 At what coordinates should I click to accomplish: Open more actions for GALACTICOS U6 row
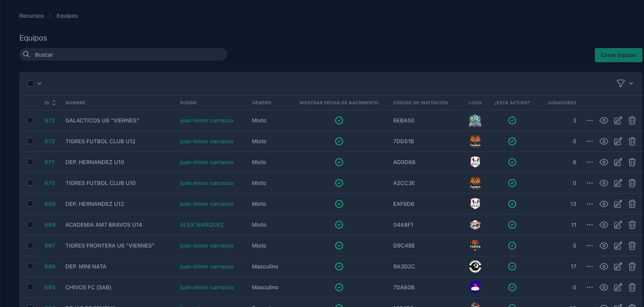(589, 120)
